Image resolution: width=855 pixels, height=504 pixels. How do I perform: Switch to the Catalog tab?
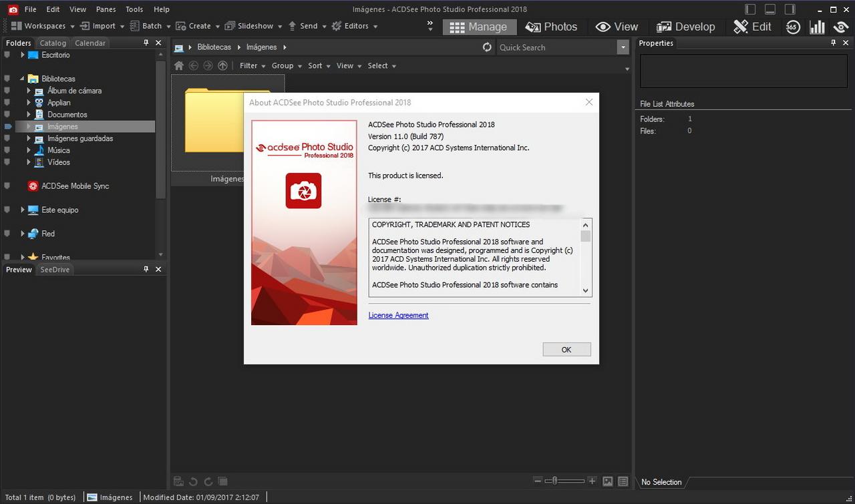53,43
